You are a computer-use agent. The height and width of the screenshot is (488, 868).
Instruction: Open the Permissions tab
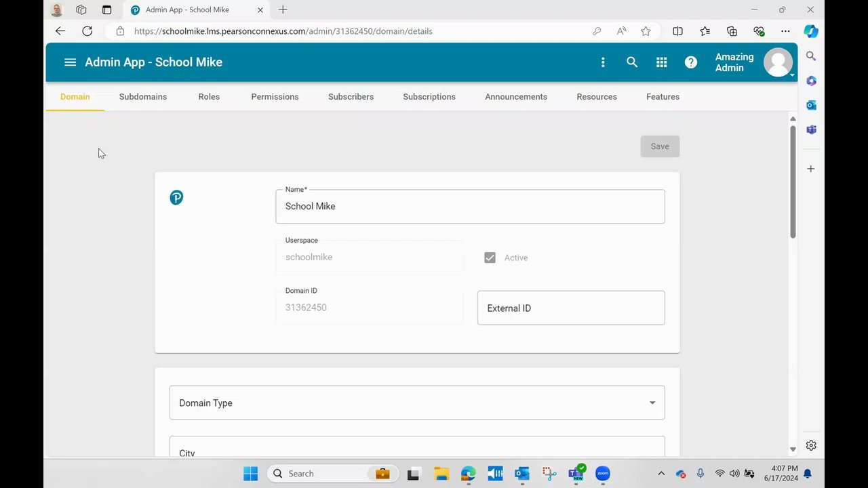coord(275,97)
